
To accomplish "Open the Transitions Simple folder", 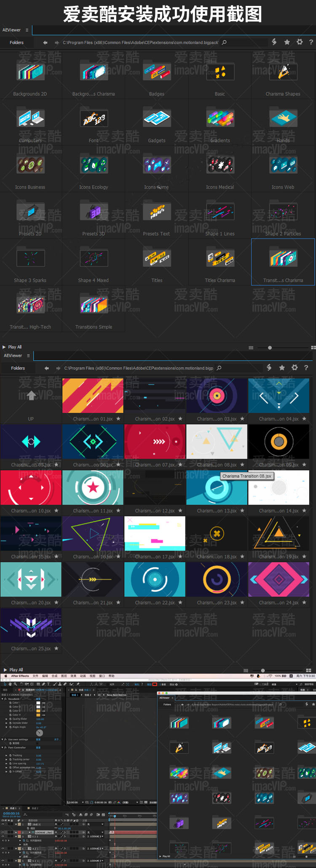I will pos(94,304).
